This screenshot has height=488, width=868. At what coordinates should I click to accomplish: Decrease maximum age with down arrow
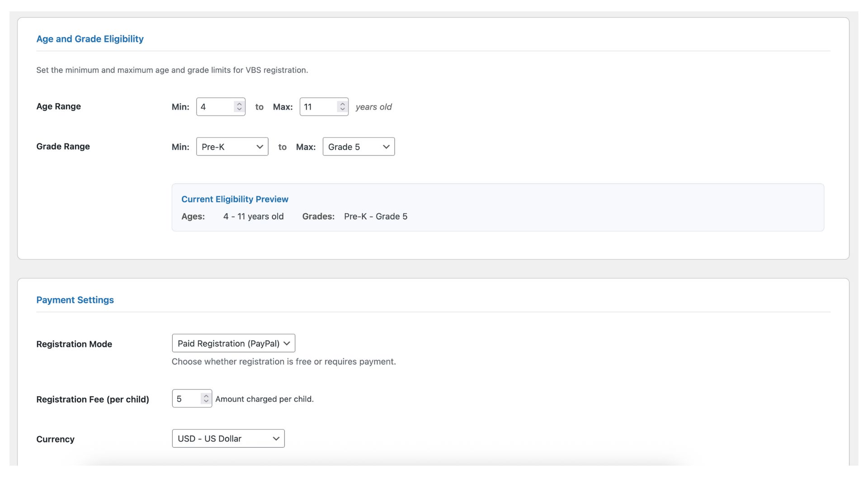tap(342, 109)
